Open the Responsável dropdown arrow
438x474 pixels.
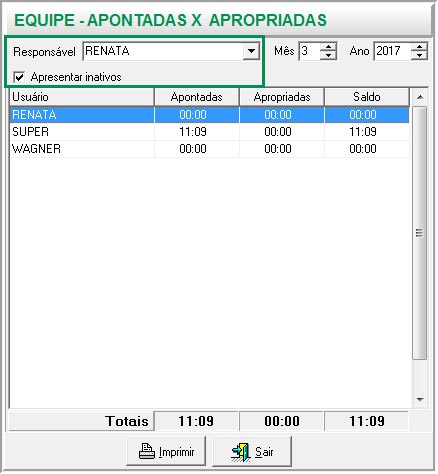(251, 51)
